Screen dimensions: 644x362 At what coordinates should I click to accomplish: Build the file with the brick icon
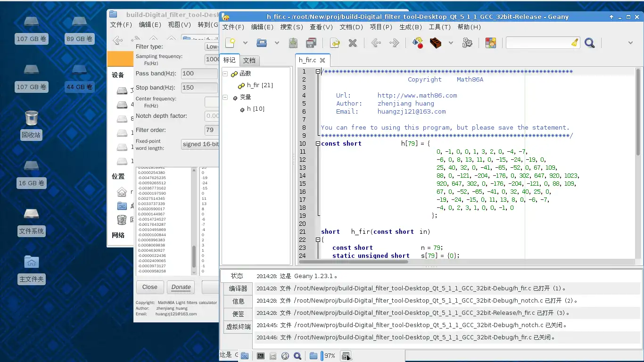(x=436, y=43)
